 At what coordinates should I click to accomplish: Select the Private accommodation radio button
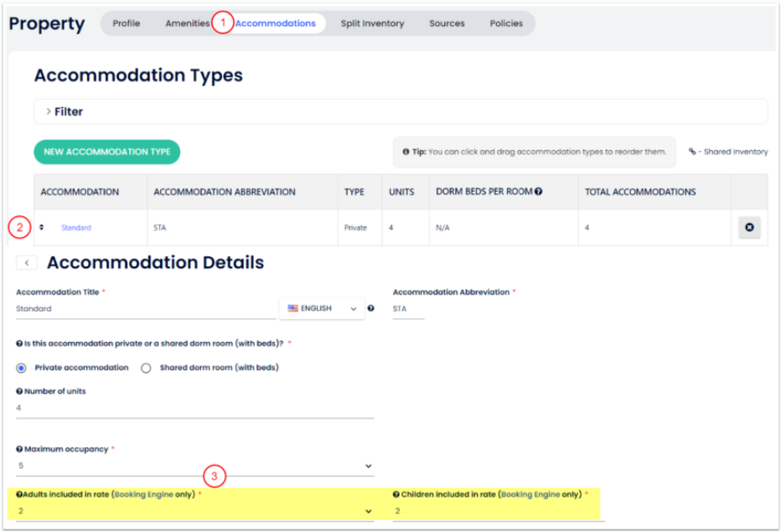click(x=23, y=368)
